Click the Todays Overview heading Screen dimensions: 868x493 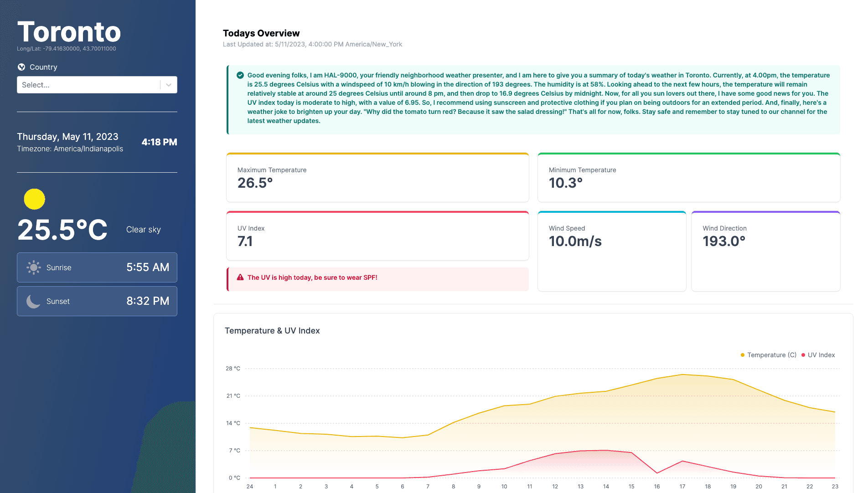tap(261, 33)
